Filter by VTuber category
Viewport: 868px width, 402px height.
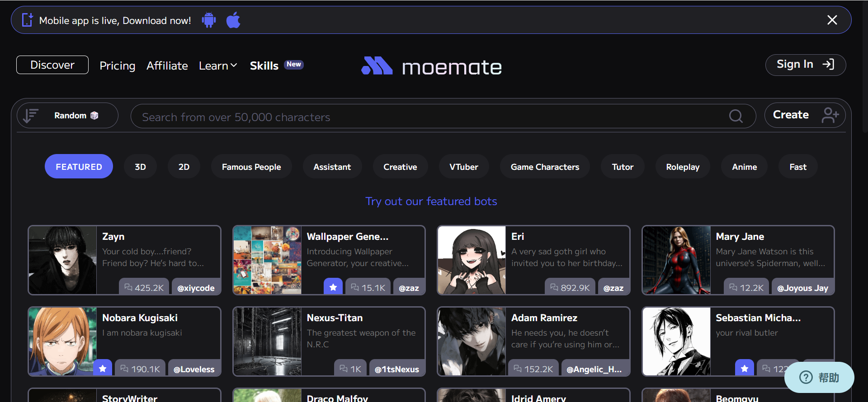pos(464,166)
